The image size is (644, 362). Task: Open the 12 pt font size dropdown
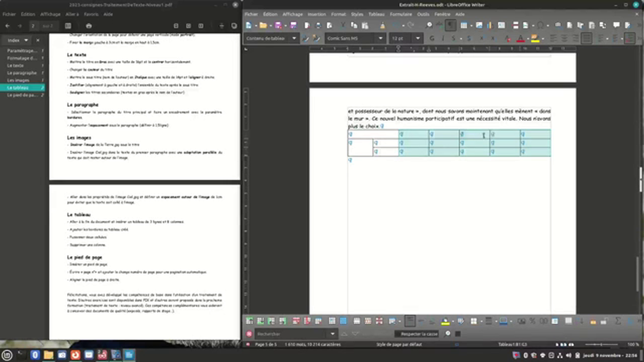pos(418,38)
